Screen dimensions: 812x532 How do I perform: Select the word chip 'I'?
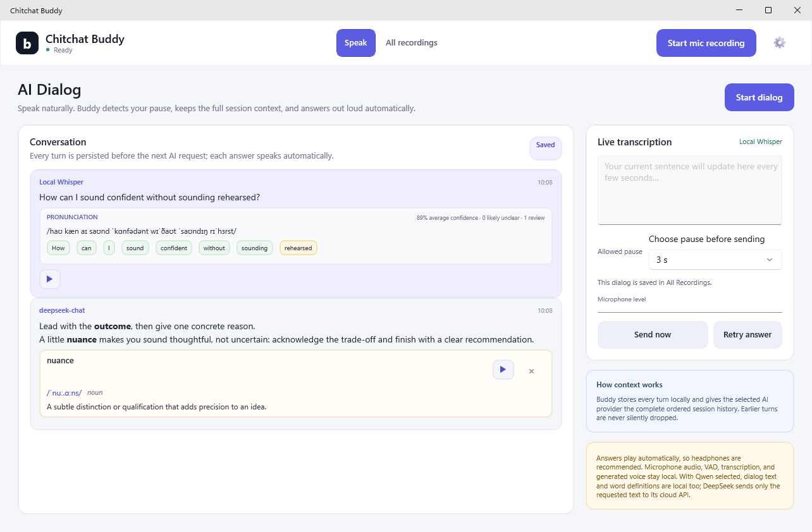(x=109, y=248)
